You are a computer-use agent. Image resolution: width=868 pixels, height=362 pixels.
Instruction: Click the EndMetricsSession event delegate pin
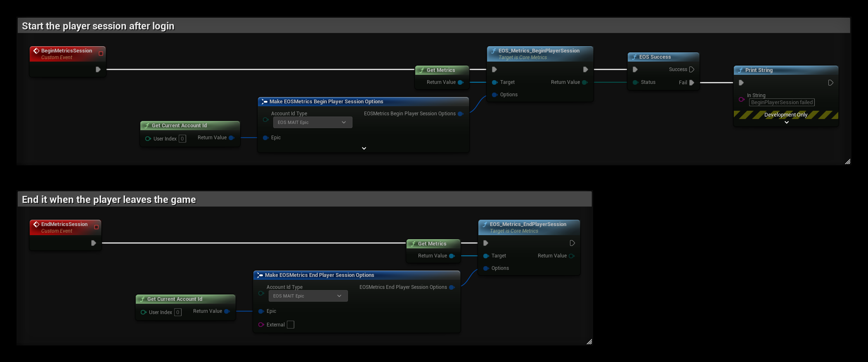pos(96,227)
